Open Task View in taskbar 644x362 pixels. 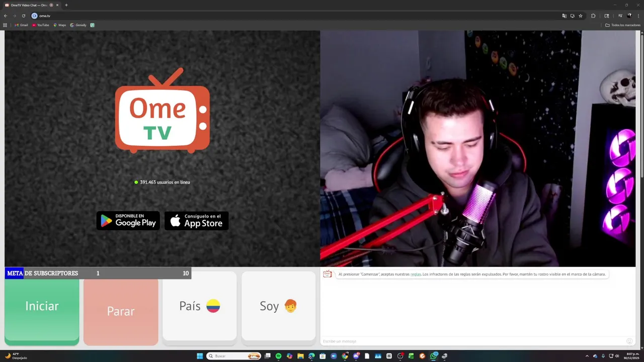267,356
